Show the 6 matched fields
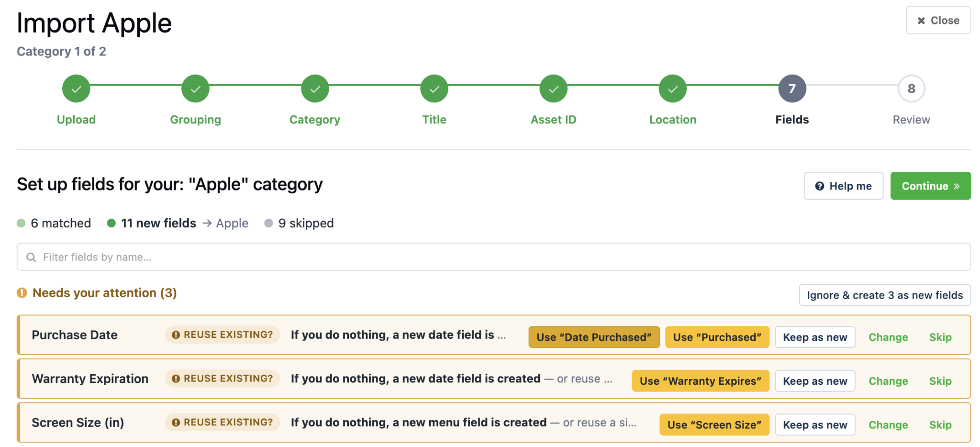The height and width of the screenshot is (447, 980). pyautogui.click(x=54, y=223)
